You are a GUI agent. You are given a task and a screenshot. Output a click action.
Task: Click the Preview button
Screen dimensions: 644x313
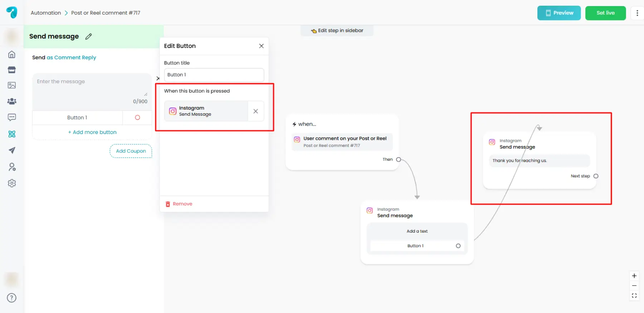click(x=559, y=13)
